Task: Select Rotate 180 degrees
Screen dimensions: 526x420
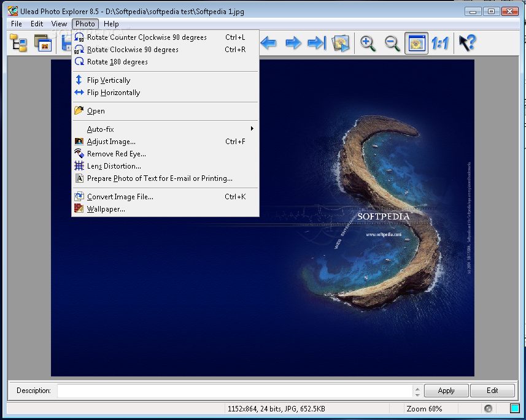Action: (x=165, y=62)
